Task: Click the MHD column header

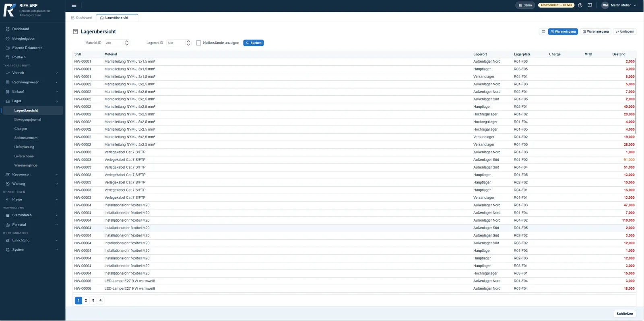Action: (x=588, y=54)
